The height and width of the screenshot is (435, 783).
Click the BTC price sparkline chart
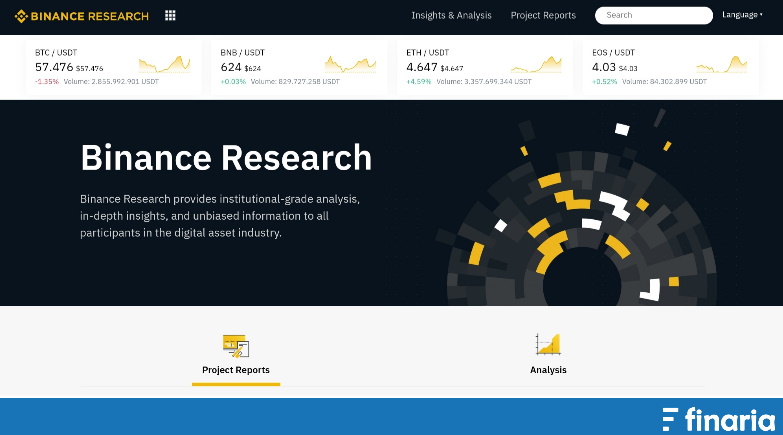coord(164,64)
